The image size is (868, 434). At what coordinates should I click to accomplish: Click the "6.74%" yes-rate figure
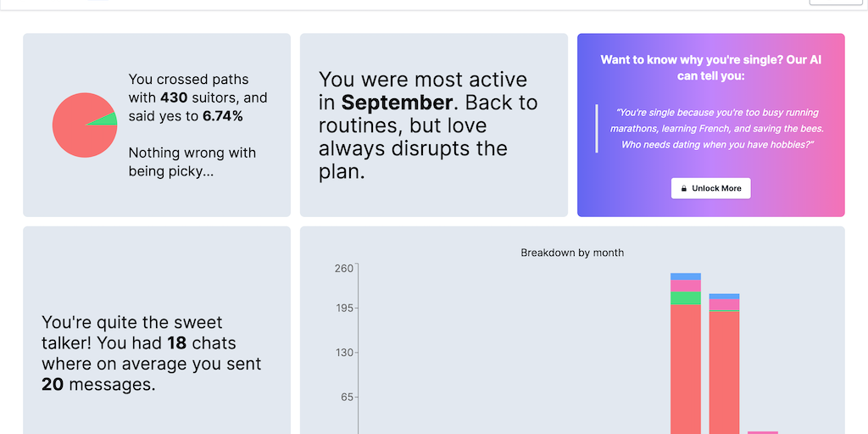coord(222,116)
